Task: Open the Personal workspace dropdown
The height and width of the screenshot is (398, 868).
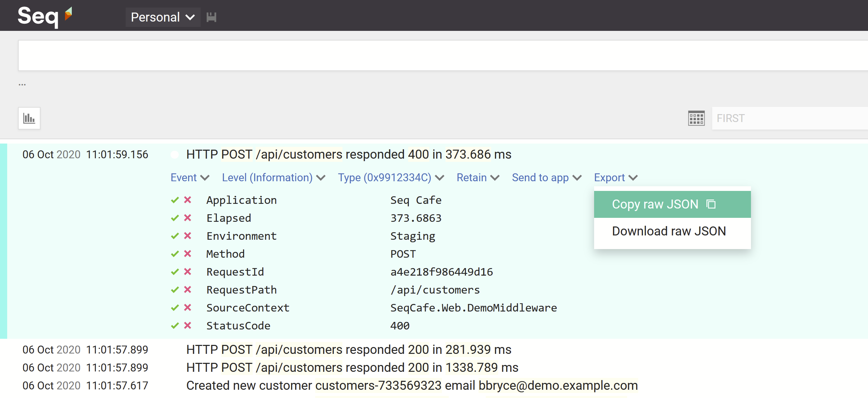Action: coord(163,17)
